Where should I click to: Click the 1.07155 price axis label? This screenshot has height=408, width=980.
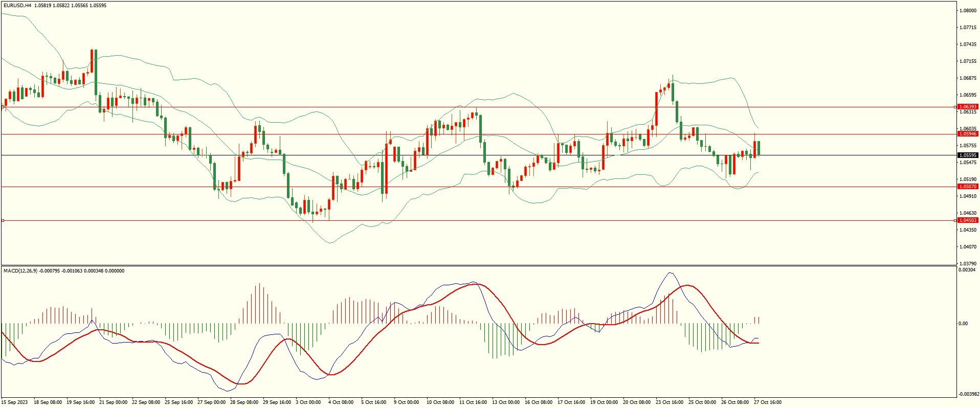point(968,61)
